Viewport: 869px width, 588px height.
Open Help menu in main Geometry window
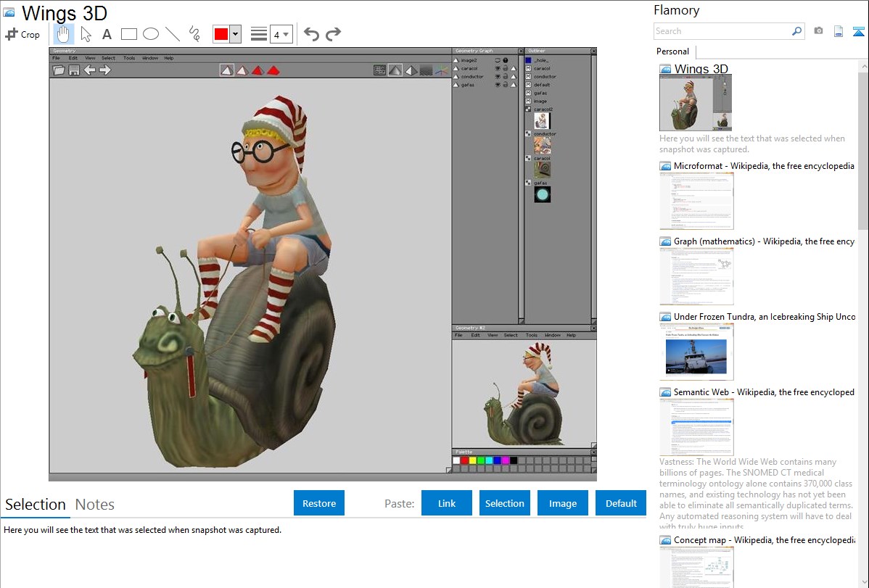click(169, 58)
